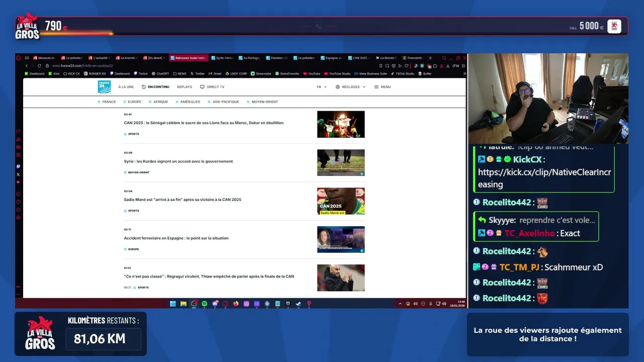Open the Accident ferroviaire en Espagne article

click(176, 238)
